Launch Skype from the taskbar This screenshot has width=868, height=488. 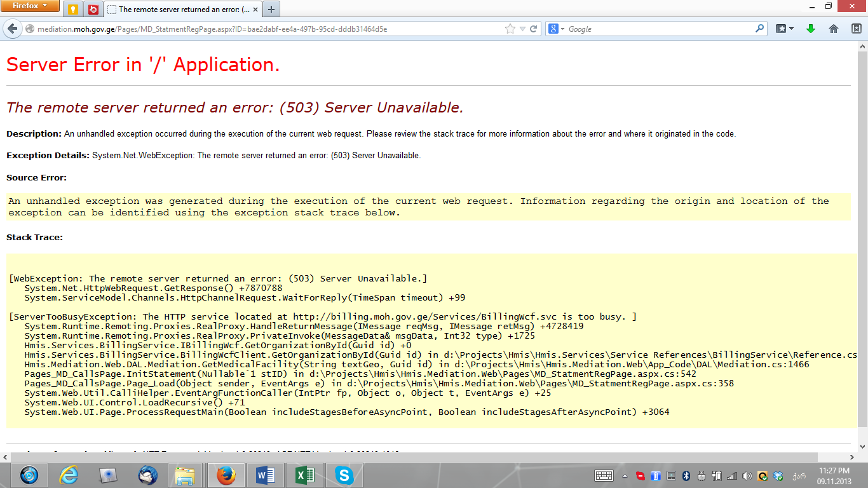coord(344,475)
